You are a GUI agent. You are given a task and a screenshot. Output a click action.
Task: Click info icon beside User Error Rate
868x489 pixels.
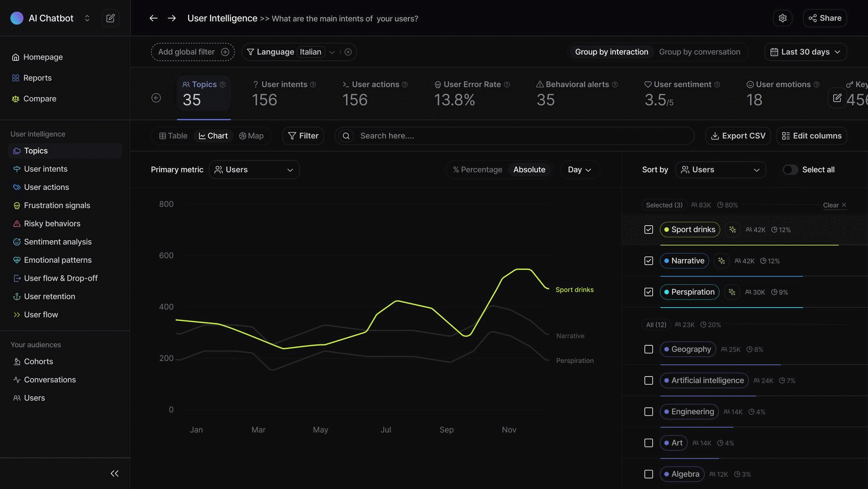point(507,85)
